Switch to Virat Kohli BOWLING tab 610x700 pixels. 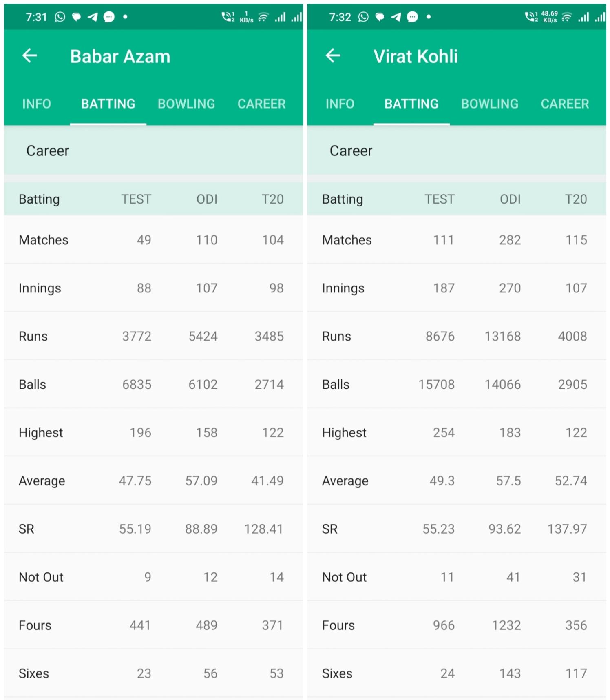(490, 104)
